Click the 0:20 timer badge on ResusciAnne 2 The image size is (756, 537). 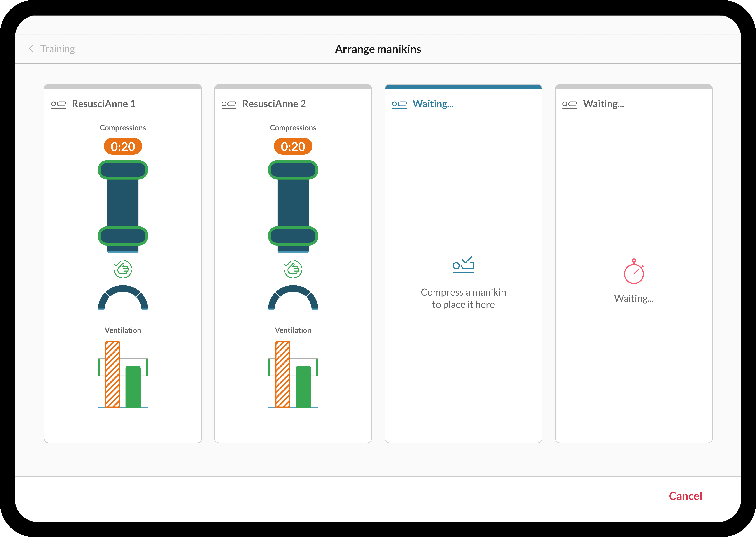point(293,146)
